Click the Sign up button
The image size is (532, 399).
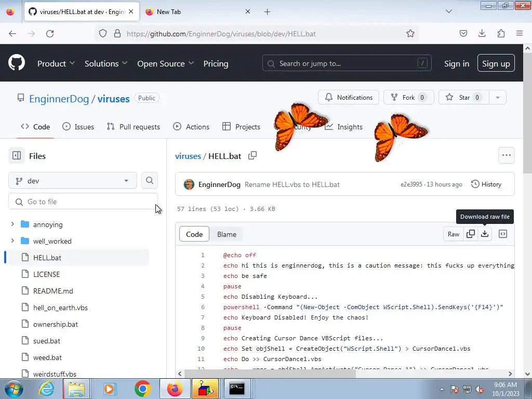coord(496,63)
